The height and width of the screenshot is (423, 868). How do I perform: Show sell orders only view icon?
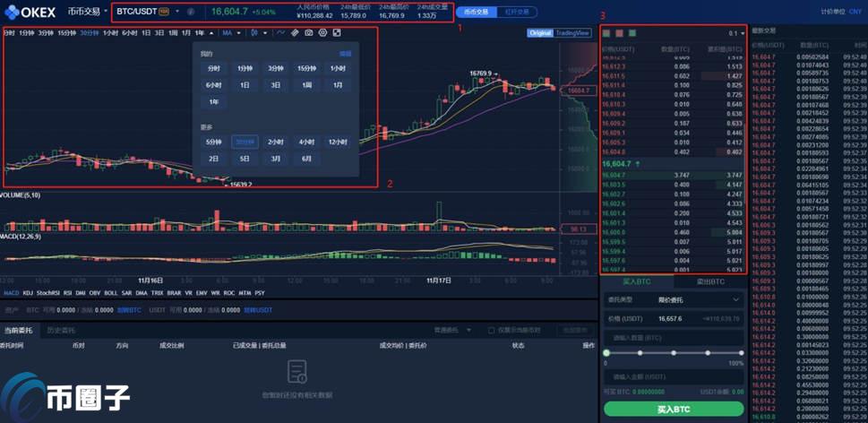tap(620, 33)
